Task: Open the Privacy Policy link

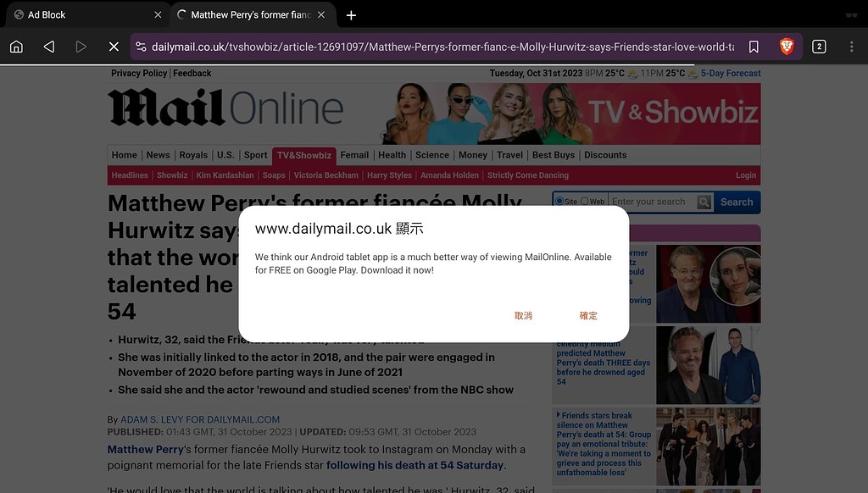Action: (139, 73)
